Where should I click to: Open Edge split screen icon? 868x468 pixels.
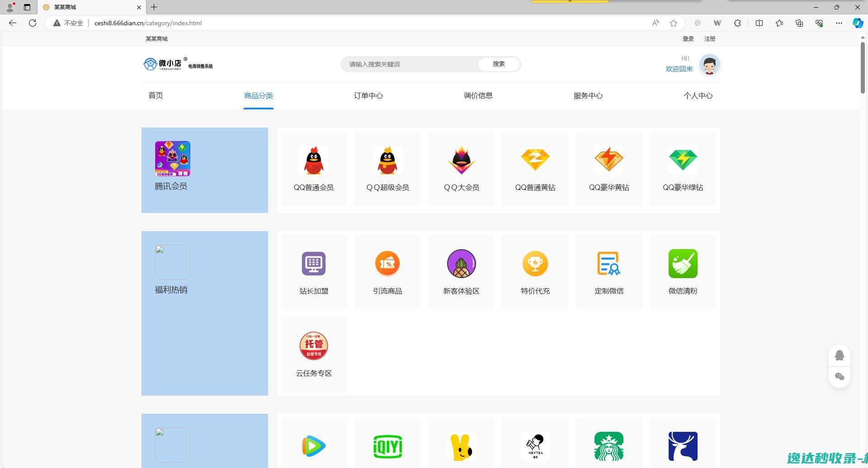click(x=759, y=23)
